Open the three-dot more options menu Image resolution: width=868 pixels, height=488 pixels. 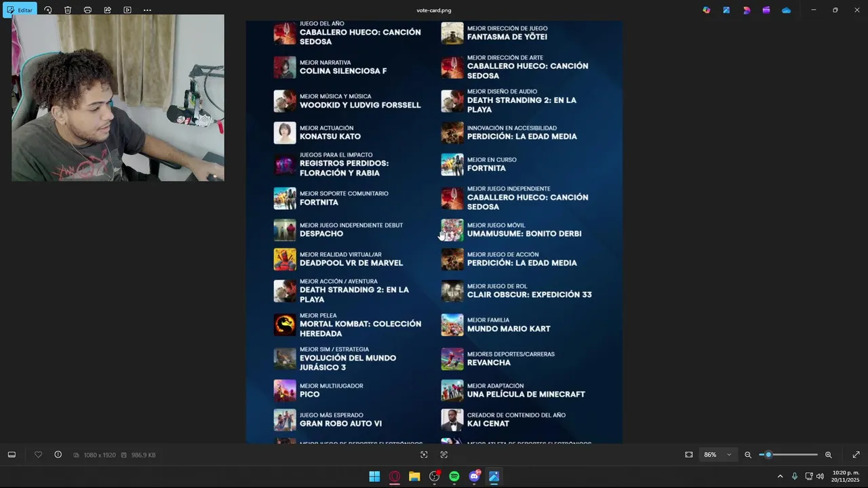pyautogui.click(x=147, y=10)
